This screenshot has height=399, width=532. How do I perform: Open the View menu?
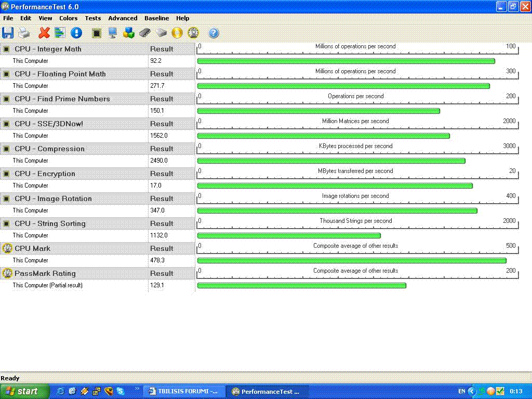[x=45, y=18]
